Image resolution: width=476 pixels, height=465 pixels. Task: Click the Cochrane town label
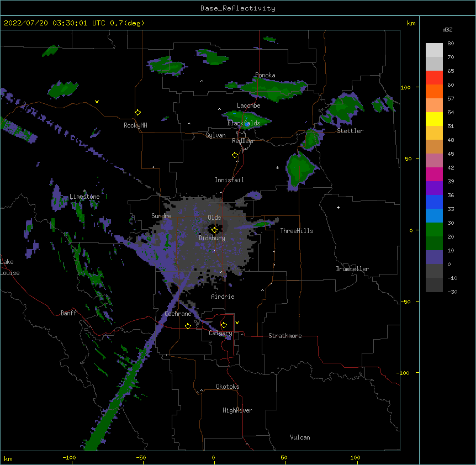coord(178,314)
